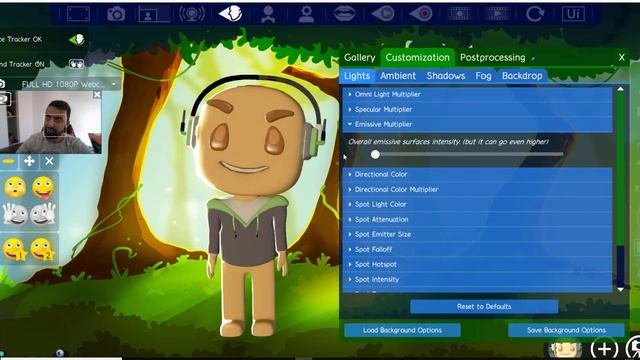Expand Directional Color Multiplier section
This screenshot has height=360, width=640.
(477, 189)
